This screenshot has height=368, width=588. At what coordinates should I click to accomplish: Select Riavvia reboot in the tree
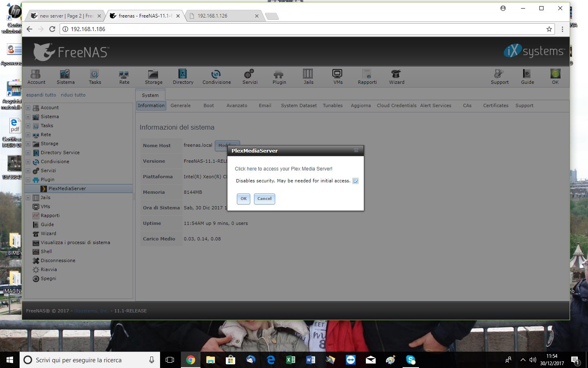[x=49, y=269]
